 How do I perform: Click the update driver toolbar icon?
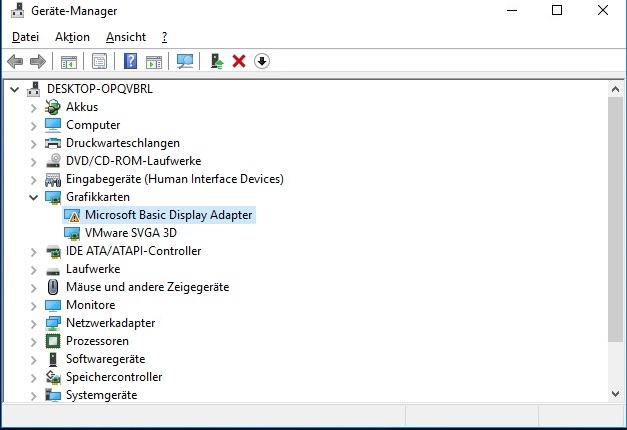[x=217, y=62]
